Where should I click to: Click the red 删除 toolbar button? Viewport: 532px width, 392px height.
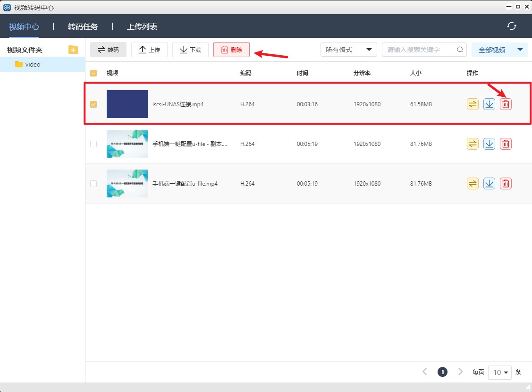231,50
